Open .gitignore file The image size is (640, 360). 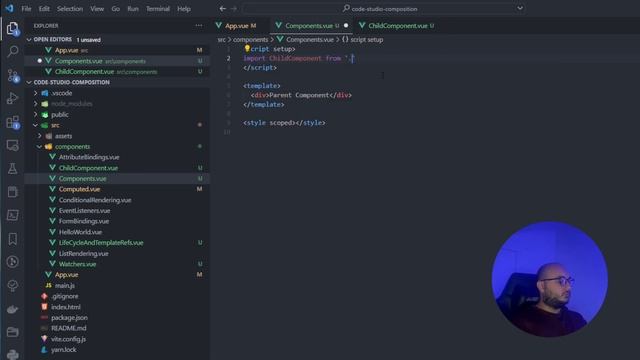pyautogui.click(x=118, y=296)
